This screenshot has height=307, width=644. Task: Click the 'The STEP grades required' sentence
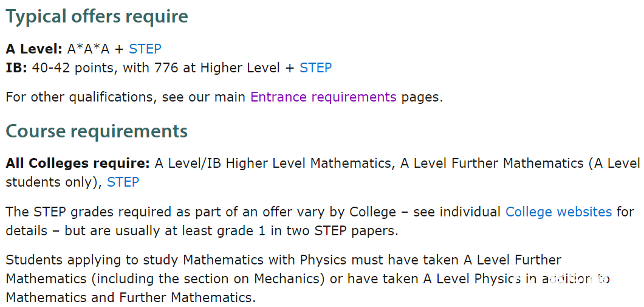pyautogui.click(x=100, y=212)
